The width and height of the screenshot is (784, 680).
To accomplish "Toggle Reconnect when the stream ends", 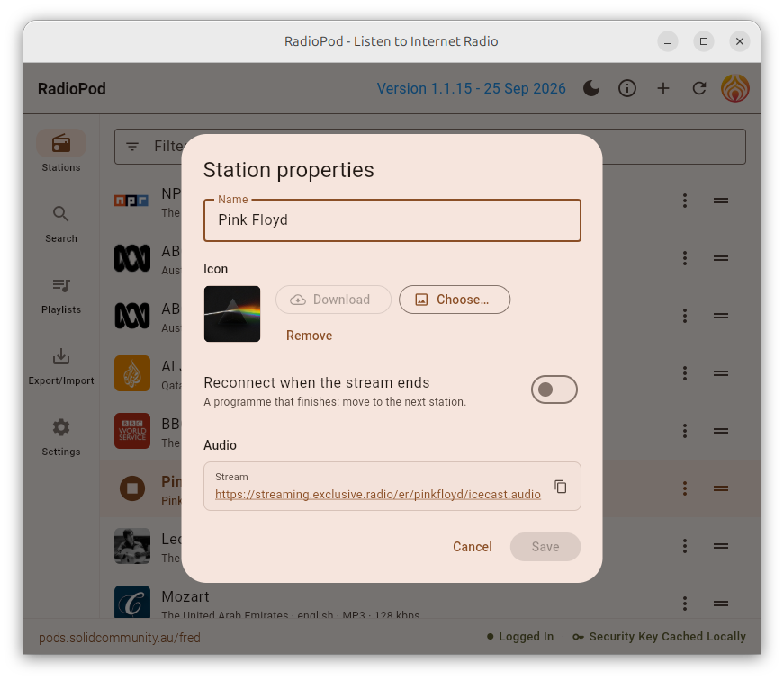I will point(554,389).
